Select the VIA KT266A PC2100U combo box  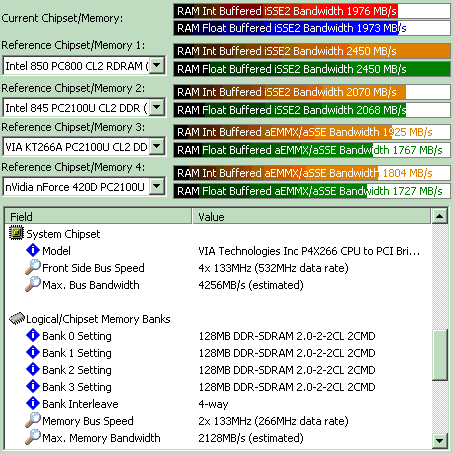[x=84, y=146]
